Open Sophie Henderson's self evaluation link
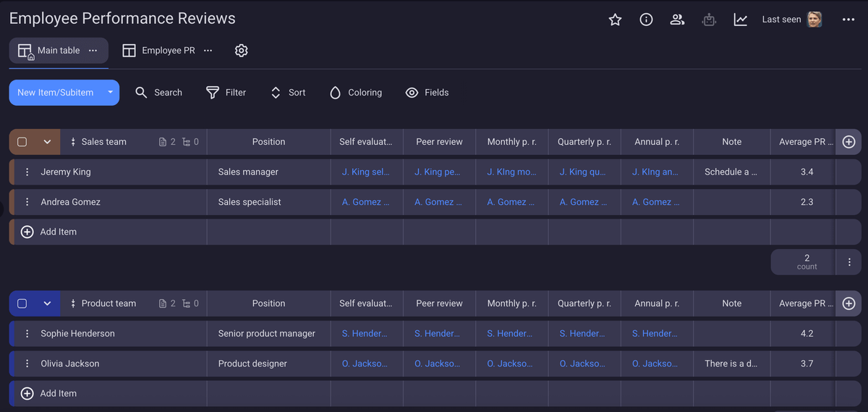The height and width of the screenshot is (412, 868). click(365, 334)
